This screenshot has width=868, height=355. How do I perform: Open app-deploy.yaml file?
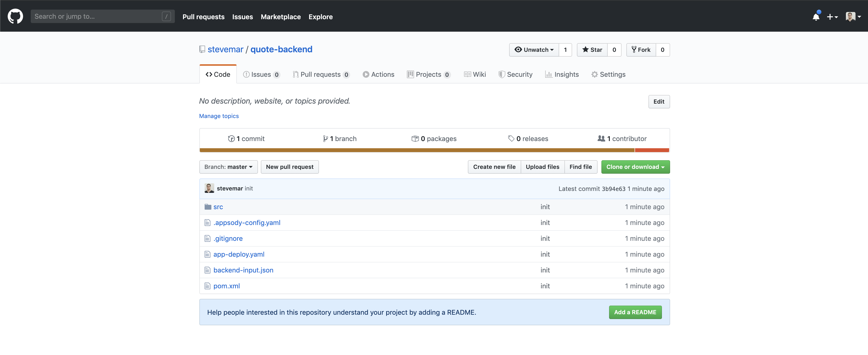(238, 254)
